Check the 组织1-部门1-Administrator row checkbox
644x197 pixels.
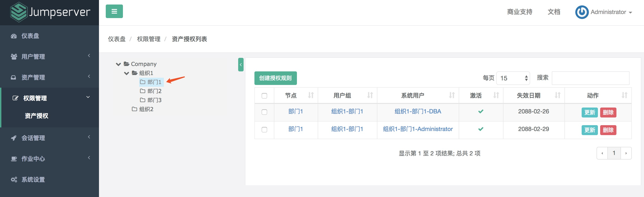264,129
